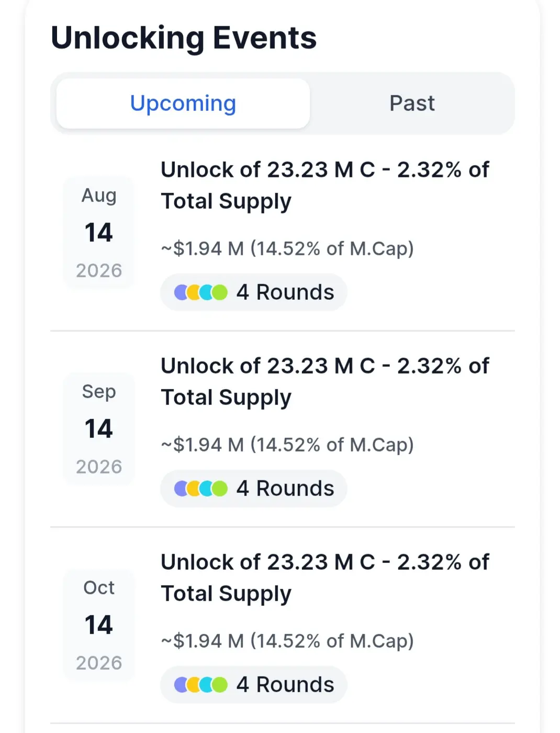
Task: Click October's ~$1.94 M market cap text
Action: [x=287, y=641]
